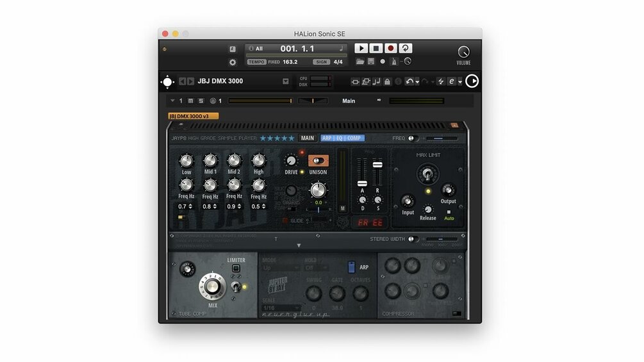Select the next program arrow
Image resolution: width=644 pixels, height=362 pixels.
tap(190, 81)
